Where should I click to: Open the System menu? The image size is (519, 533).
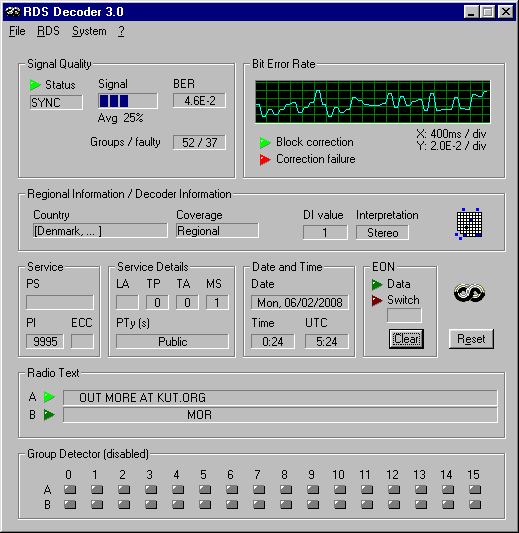[89, 31]
